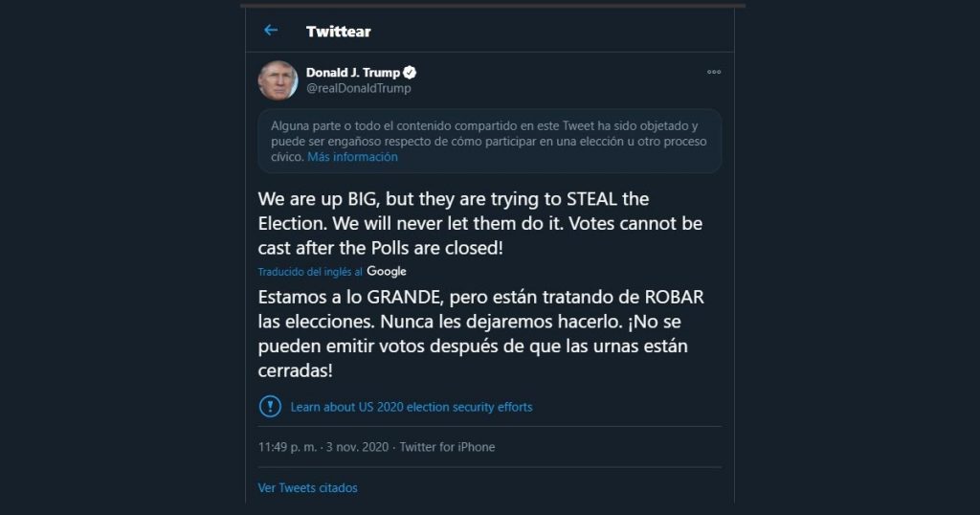Click the 11:49 p. m. timestamp
This screenshot has width=980, height=515.
[288, 447]
